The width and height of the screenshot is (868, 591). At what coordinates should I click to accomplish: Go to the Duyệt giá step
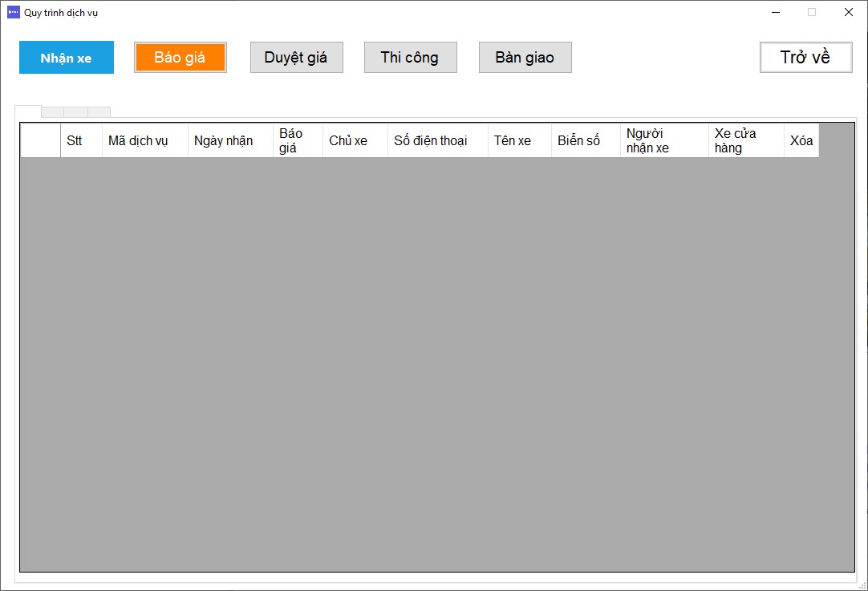pyautogui.click(x=297, y=57)
